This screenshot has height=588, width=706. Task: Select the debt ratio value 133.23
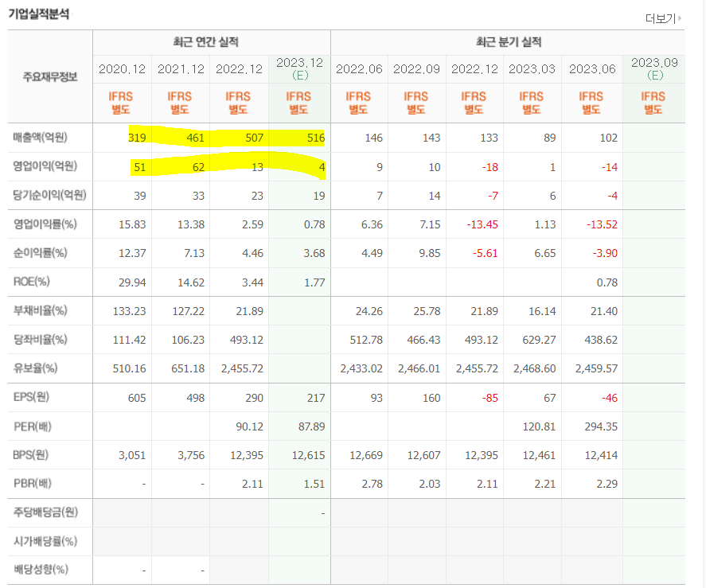[x=129, y=311]
